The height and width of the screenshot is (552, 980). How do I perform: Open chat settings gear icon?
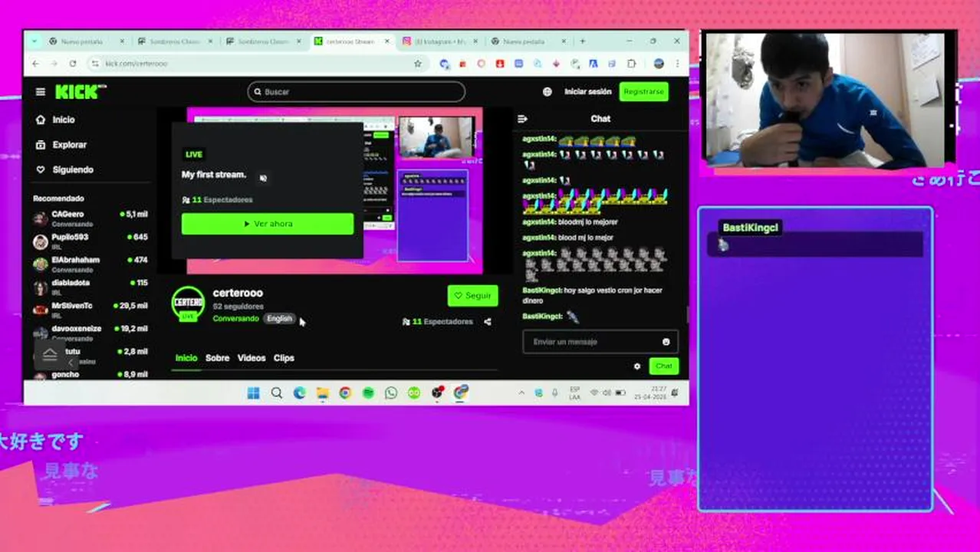click(x=637, y=366)
